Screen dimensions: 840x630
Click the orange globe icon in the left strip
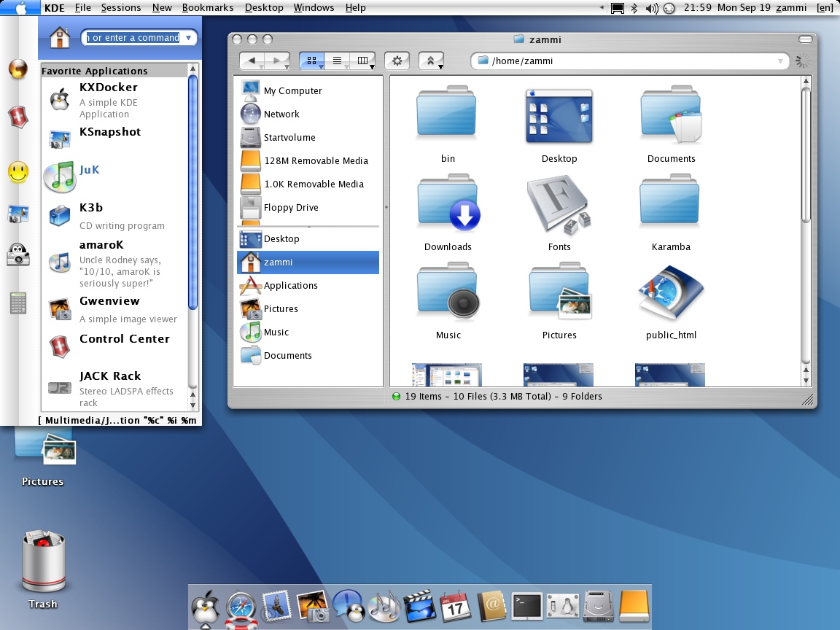pyautogui.click(x=18, y=69)
